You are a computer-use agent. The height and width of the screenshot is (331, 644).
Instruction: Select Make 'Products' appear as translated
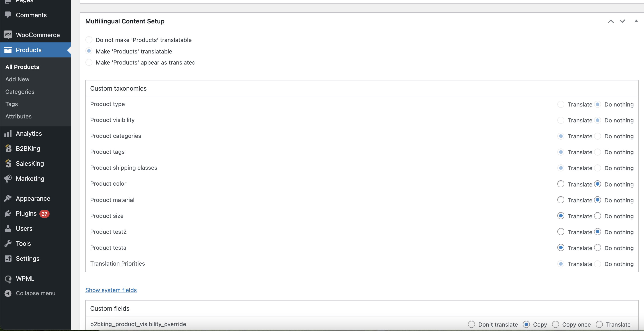(89, 62)
